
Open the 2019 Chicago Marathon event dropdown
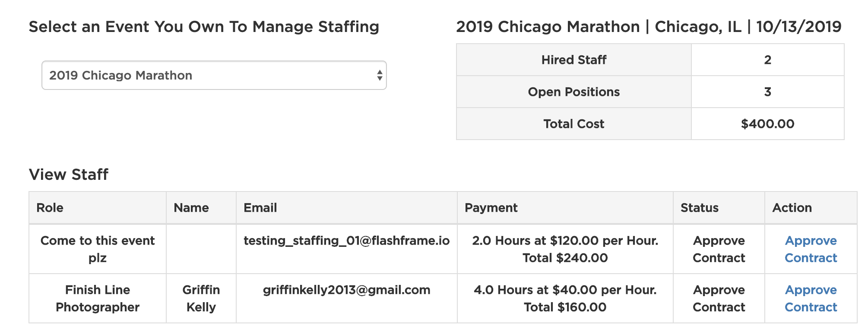214,75
